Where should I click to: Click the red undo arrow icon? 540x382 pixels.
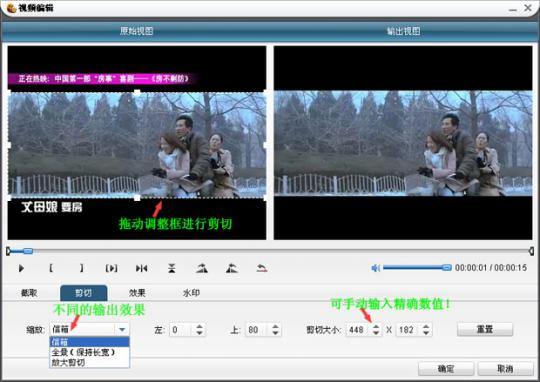point(262,268)
